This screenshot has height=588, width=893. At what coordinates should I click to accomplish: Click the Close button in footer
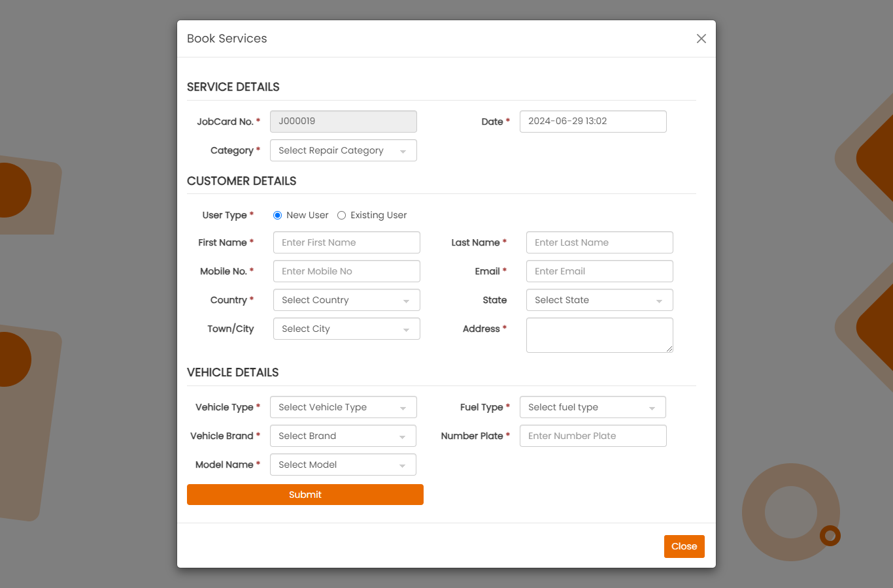click(684, 546)
